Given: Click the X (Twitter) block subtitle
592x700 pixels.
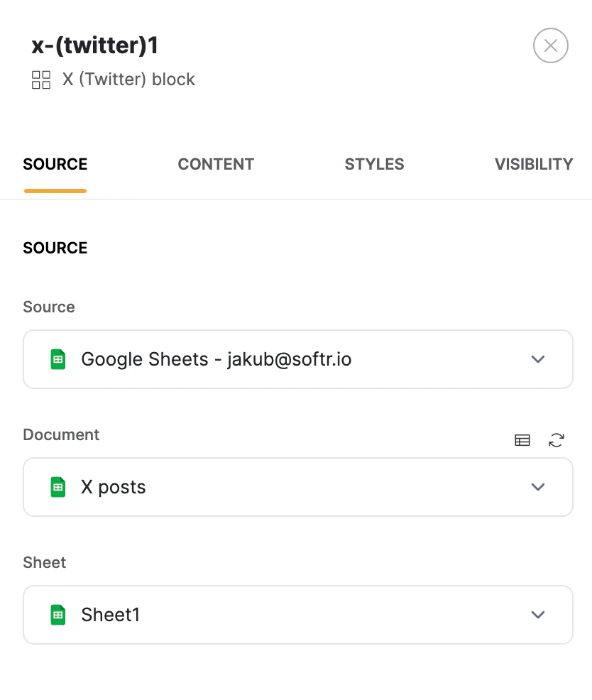Looking at the screenshot, I should coord(128,80).
